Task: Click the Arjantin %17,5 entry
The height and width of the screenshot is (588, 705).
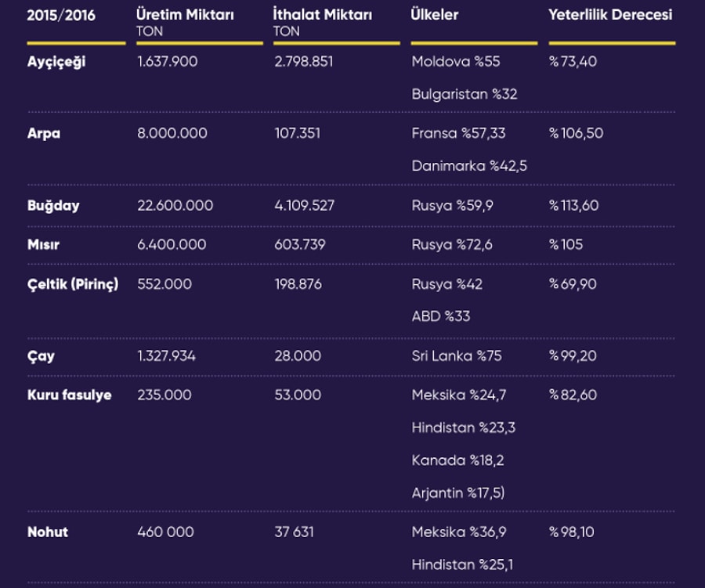Action: pyautogui.click(x=458, y=493)
